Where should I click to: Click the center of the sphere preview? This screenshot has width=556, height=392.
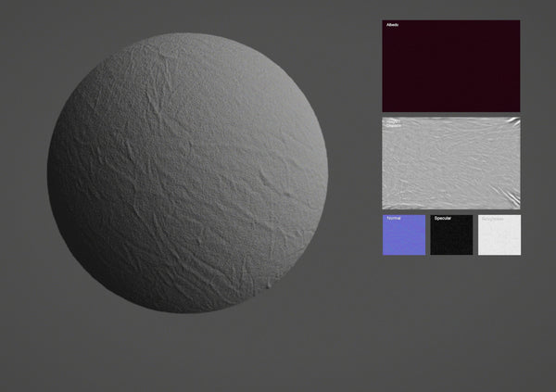188,171
